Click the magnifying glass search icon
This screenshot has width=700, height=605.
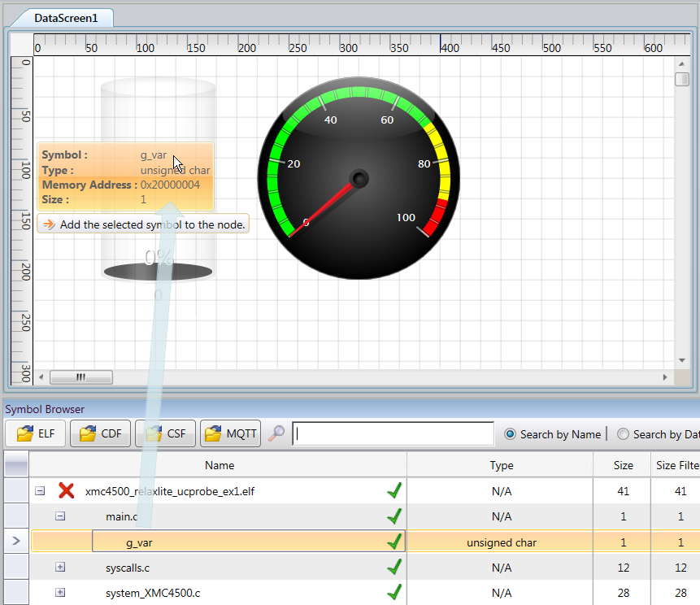pyautogui.click(x=276, y=433)
